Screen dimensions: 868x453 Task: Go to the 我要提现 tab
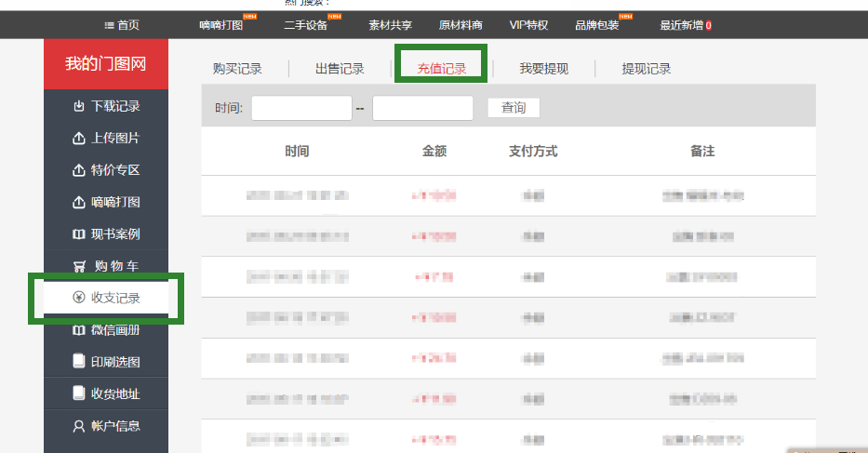coord(543,69)
